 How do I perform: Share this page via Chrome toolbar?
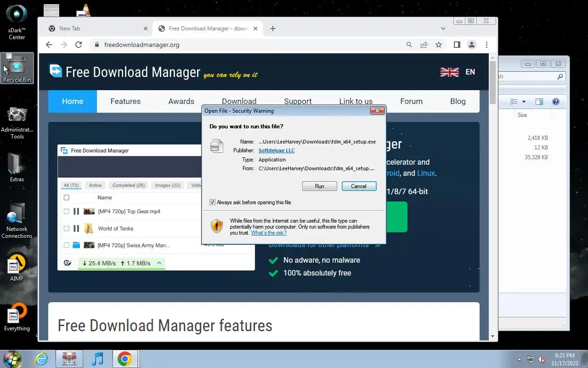tap(424, 45)
